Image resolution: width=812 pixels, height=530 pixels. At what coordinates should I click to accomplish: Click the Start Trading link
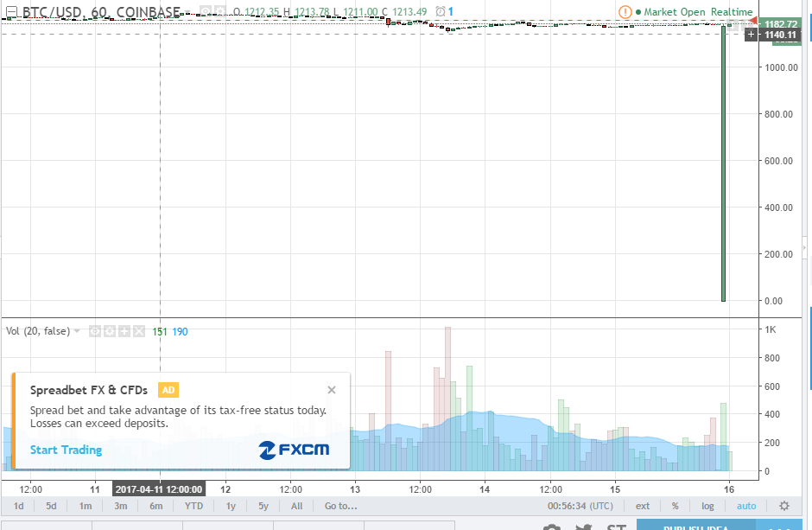tap(66, 450)
